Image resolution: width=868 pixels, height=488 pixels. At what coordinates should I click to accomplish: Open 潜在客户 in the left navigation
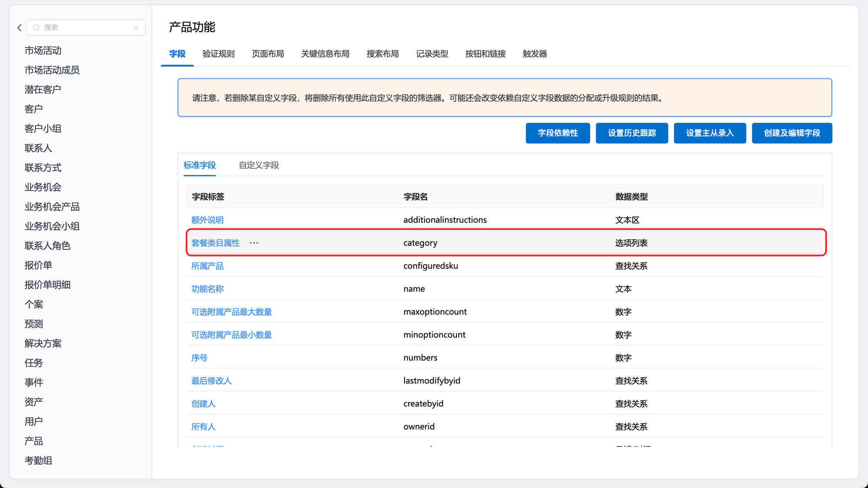[x=43, y=89]
